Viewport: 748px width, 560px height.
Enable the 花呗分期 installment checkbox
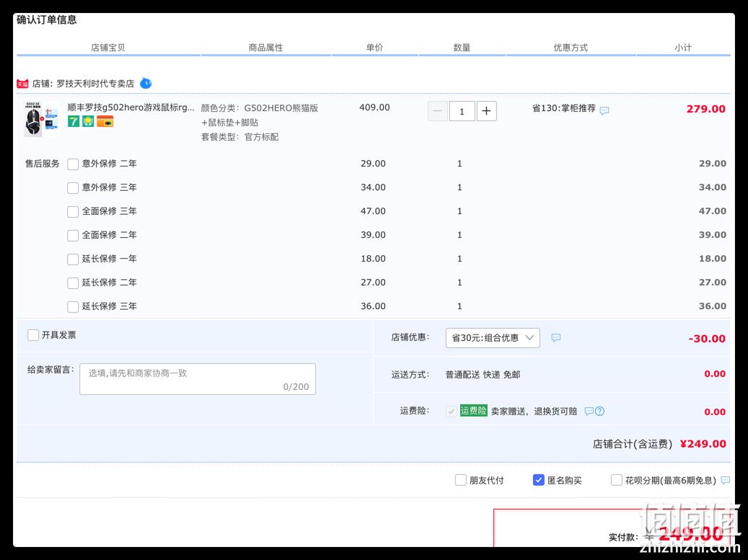coord(616,480)
